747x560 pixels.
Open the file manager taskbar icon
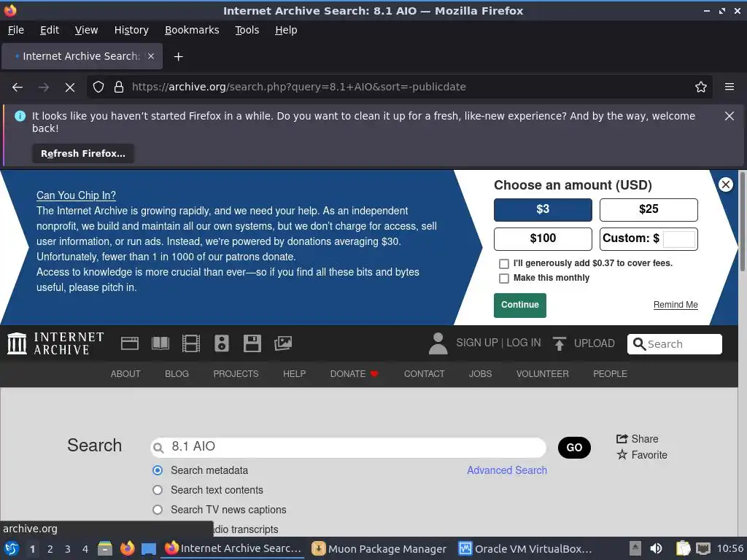pyautogui.click(x=105, y=548)
